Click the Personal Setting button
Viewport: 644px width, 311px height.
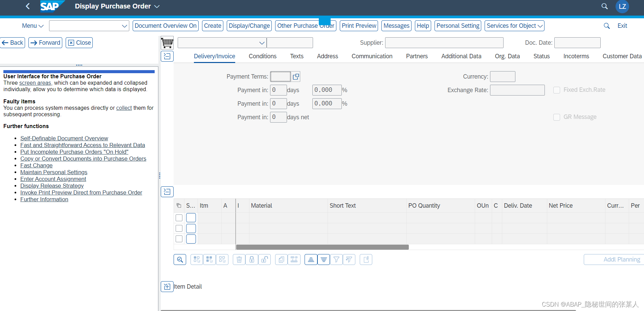458,26
